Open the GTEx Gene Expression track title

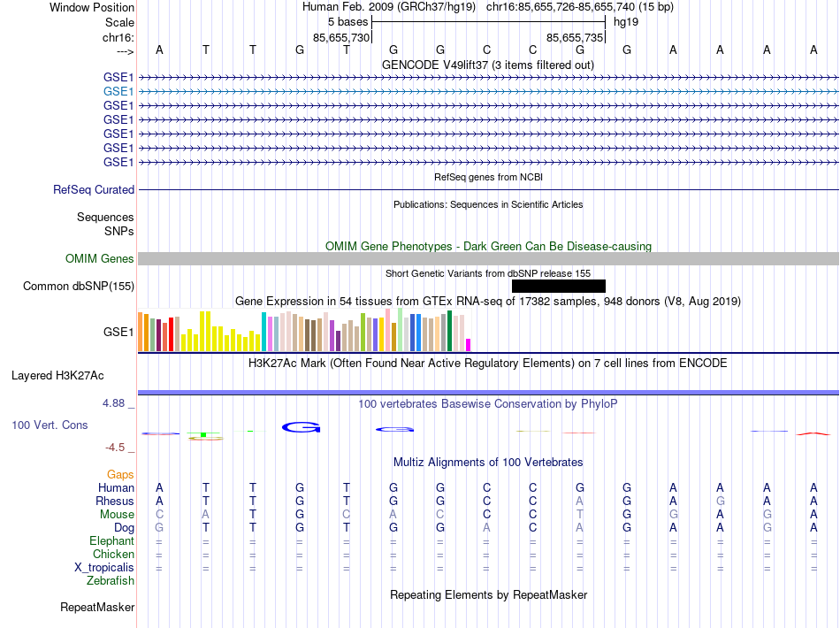[x=488, y=301]
